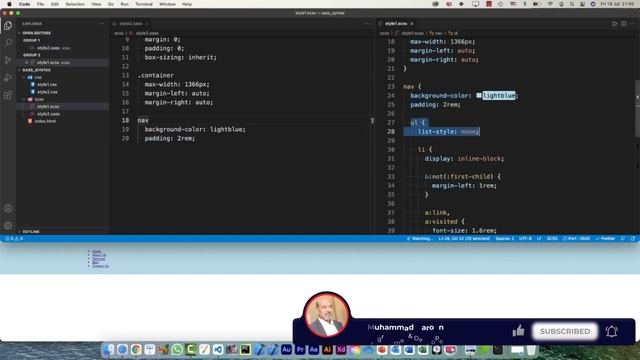Collapse the SASS_SYNTAX folder section
640x360 pixels.
pyautogui.click(x=37, y=70)
